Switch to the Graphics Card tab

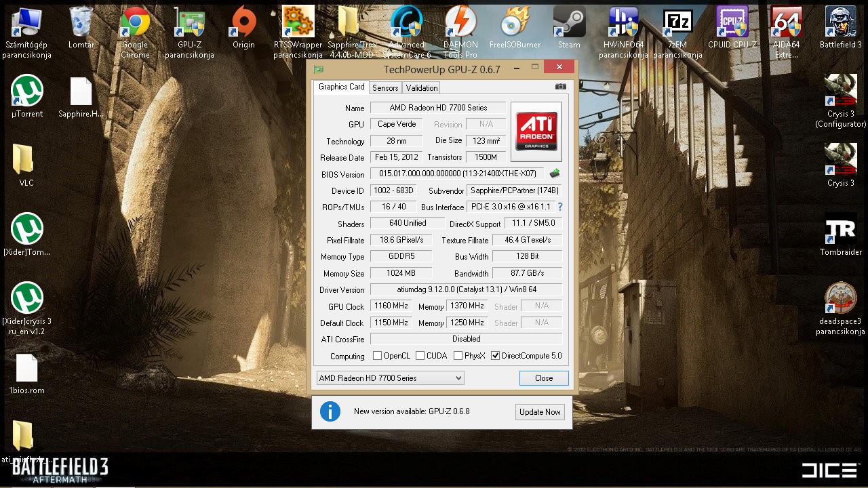[x=341, y=87]
